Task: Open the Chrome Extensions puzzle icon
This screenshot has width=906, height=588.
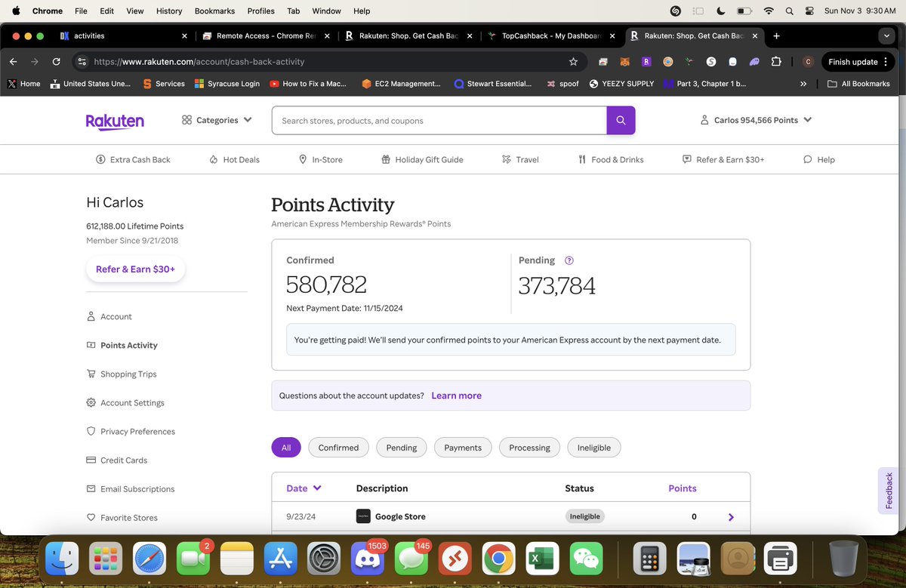Action: [x=776, y=62]
